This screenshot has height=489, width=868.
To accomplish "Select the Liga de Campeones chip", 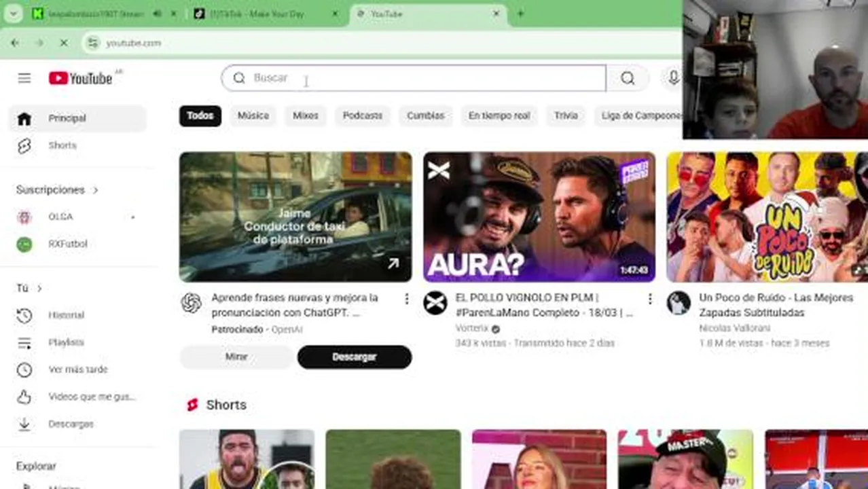I will (638, 115).
